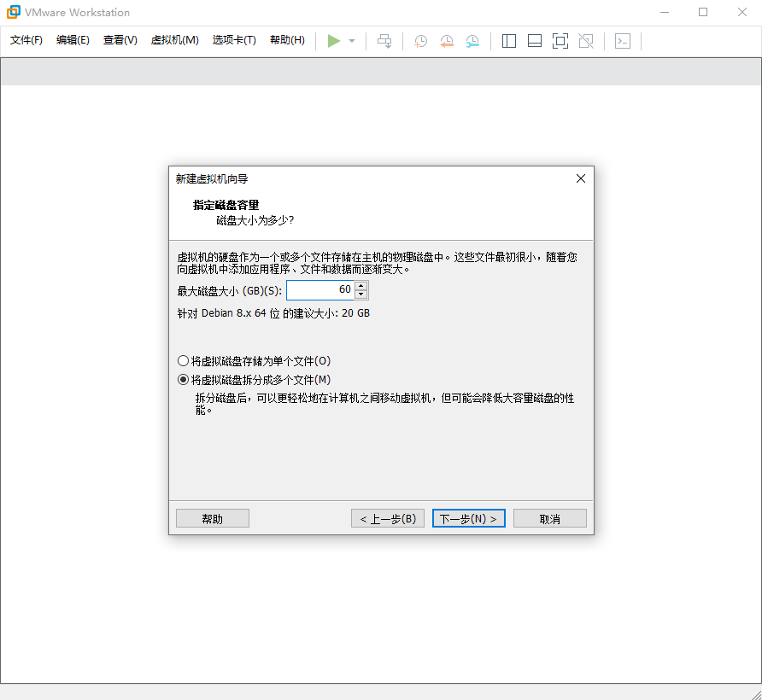Open the 帮助(H) menu
762x700 pixels.
[x=287, y=40]
